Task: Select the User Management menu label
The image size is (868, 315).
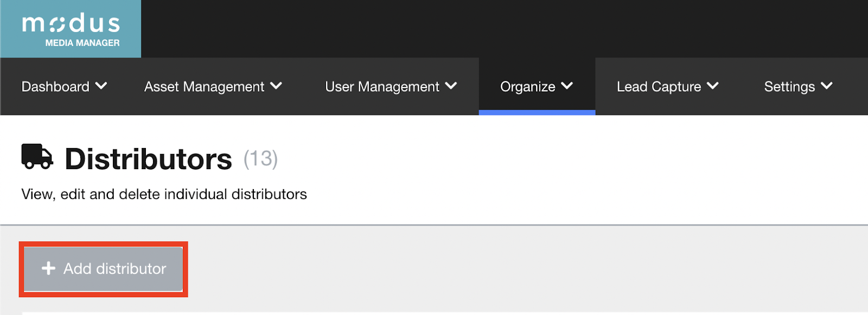Action: point(382,87)
